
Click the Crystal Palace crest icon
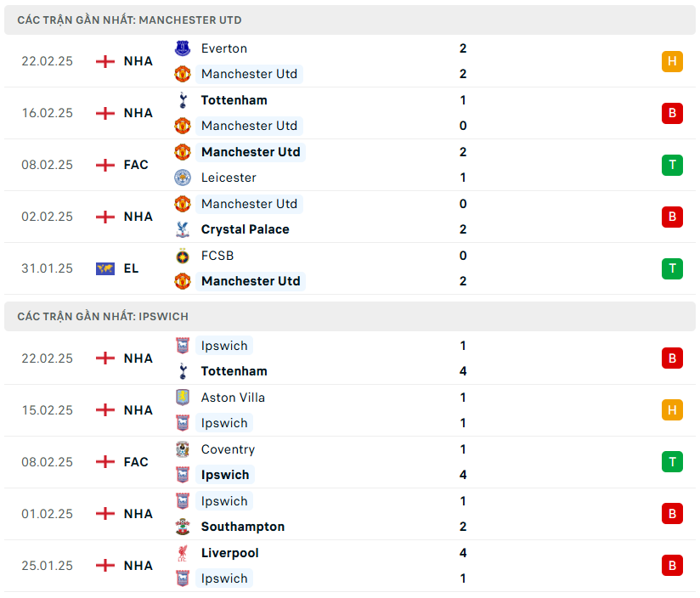[x=183, y=229]
